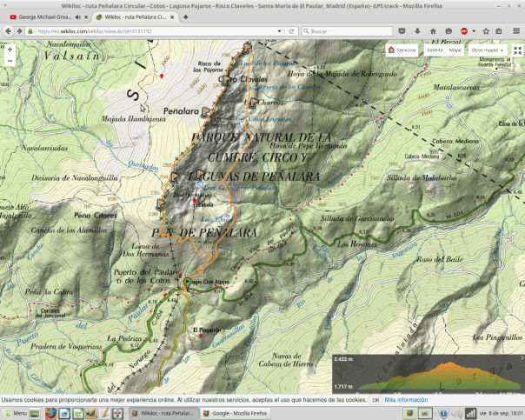Zoom out the map with minus button

tap(10, 62)
